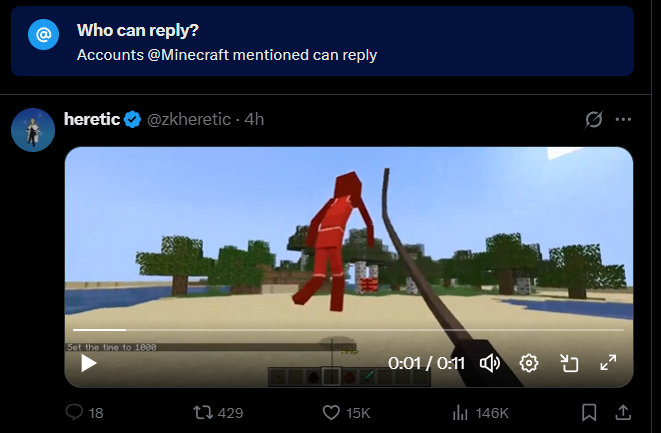Click the verified blue checkmark badge

click(132, 119)
